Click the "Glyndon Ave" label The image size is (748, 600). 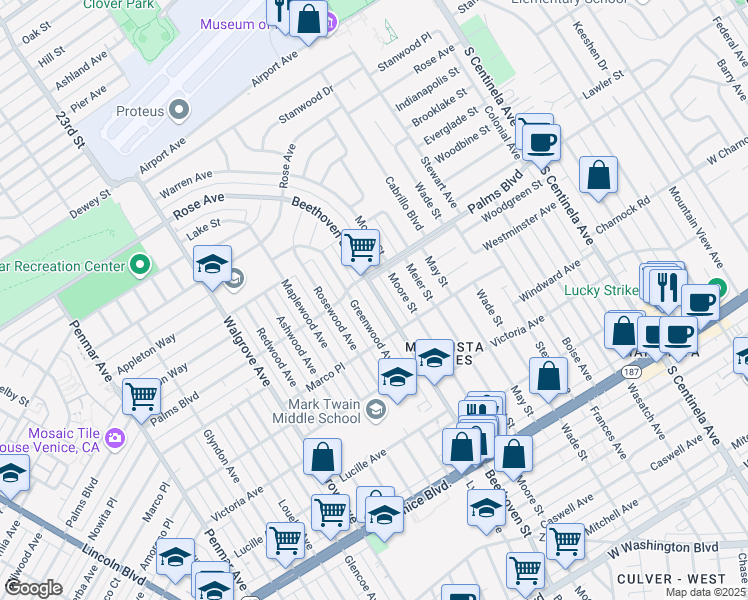point(221,456)
